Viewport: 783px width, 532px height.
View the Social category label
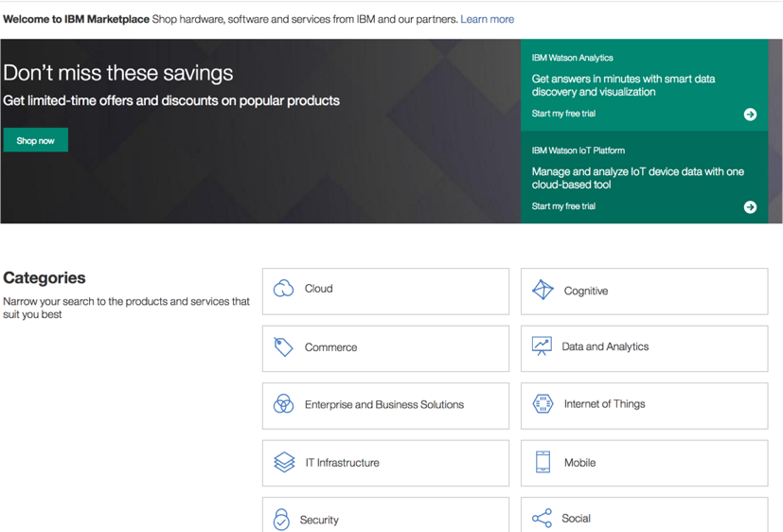(x=576, y=519)
